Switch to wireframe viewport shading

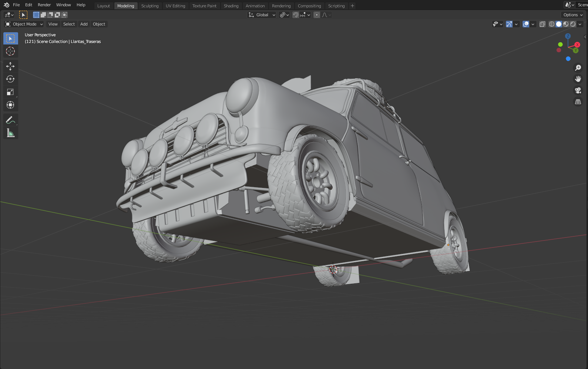click(x=551, y=24)
